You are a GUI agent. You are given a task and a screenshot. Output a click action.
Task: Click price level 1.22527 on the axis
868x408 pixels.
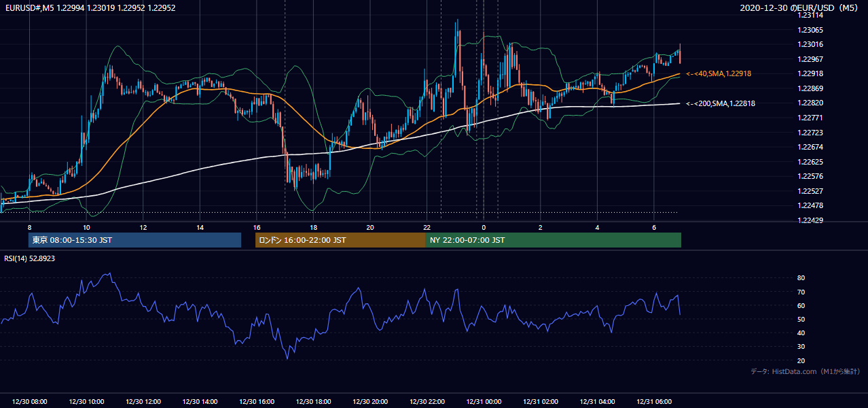click(811, 191)
